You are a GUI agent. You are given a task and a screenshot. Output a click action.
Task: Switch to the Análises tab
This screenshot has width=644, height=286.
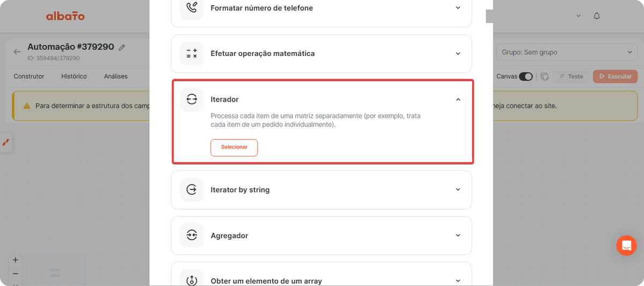[x=116, y=76]
